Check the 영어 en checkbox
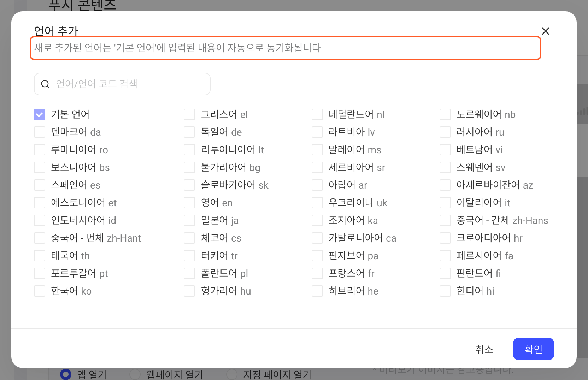This screenshot has height=380, width=588. click(189, 203)
